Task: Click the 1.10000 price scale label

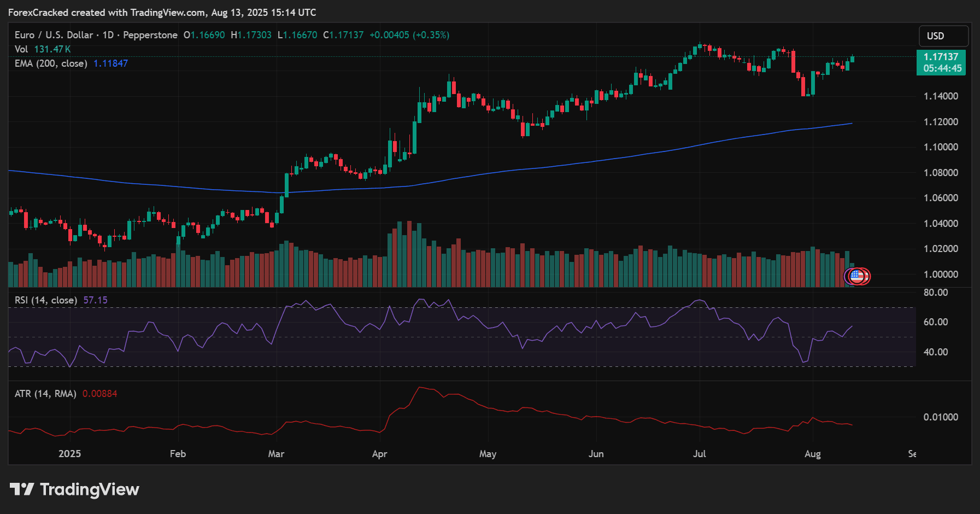Action: coord(941,147)
